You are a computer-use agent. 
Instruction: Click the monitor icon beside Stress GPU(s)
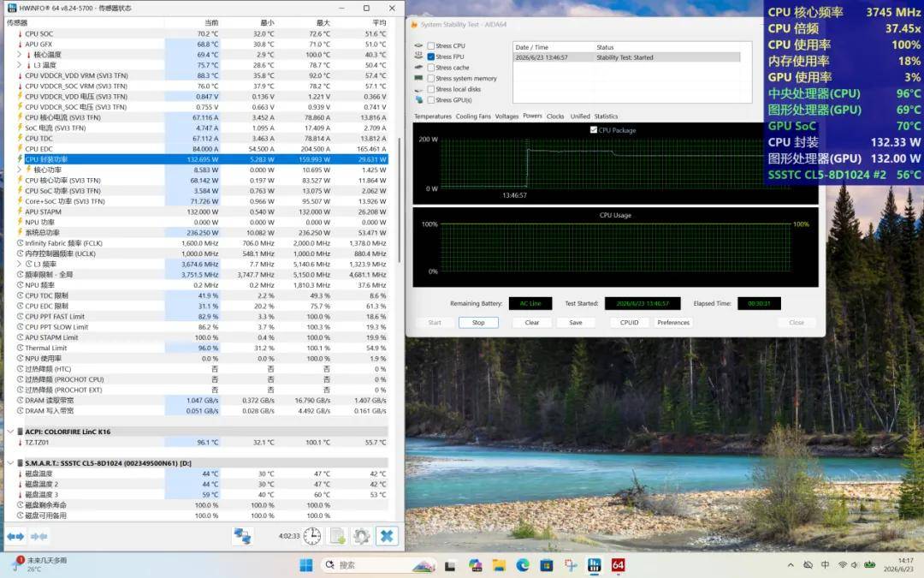(x=418, y=99)
